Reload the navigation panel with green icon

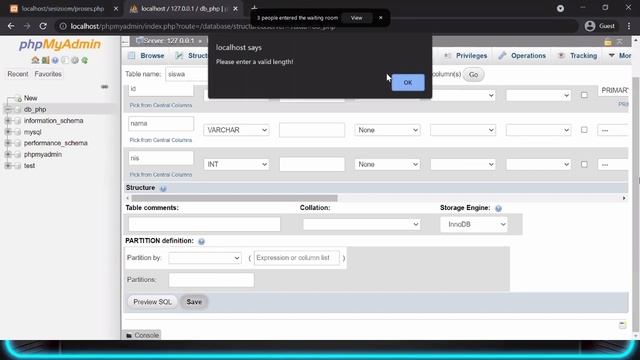tap(84, 60)
